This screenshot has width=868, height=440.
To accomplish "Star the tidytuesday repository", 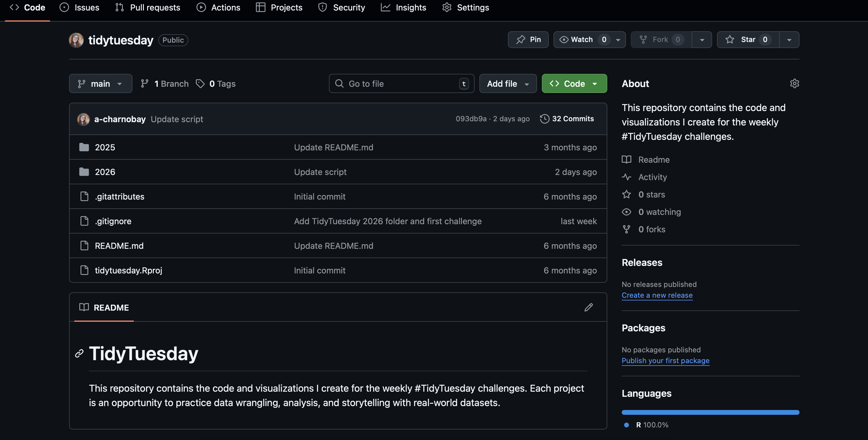I will click(748, 40).
